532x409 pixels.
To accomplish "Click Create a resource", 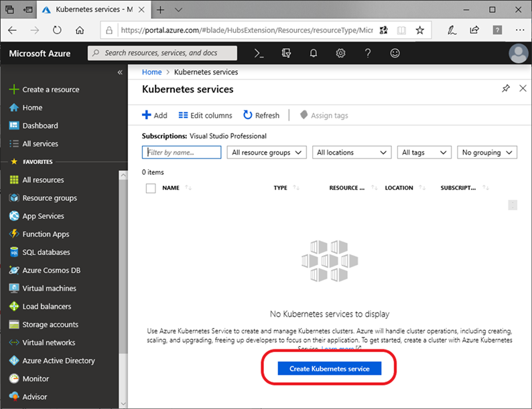I will [44, 90].
